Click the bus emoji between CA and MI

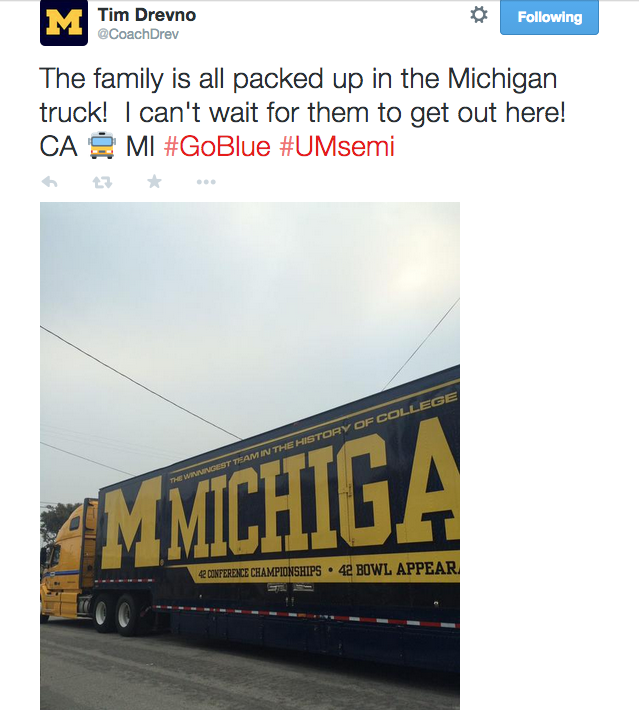[x=102, y=147]
